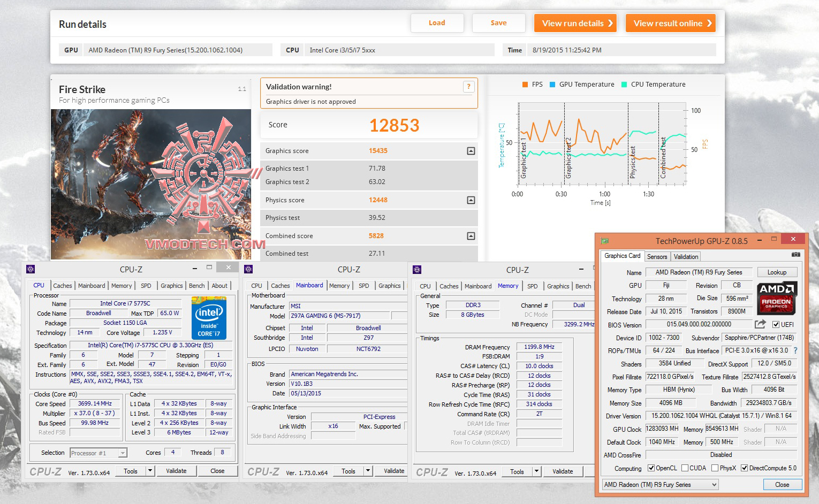This screenshot has height=504, width=819.
Task: Click the Time value 8/19/2015 11:25:42 PM
Action: click(567, 50)
